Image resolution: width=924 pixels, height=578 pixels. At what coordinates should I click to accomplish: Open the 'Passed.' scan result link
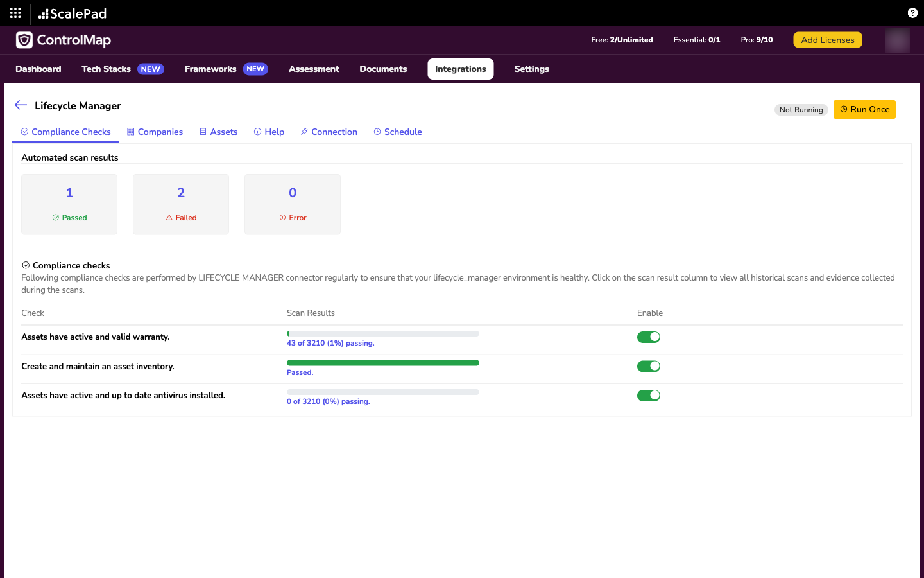300,372
